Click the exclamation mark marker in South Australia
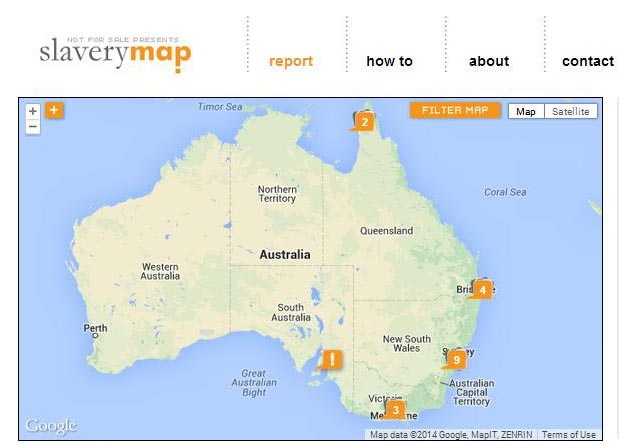The width and height of the screenshot is (619, 445). pyautogui.click(x=332, y=359)
